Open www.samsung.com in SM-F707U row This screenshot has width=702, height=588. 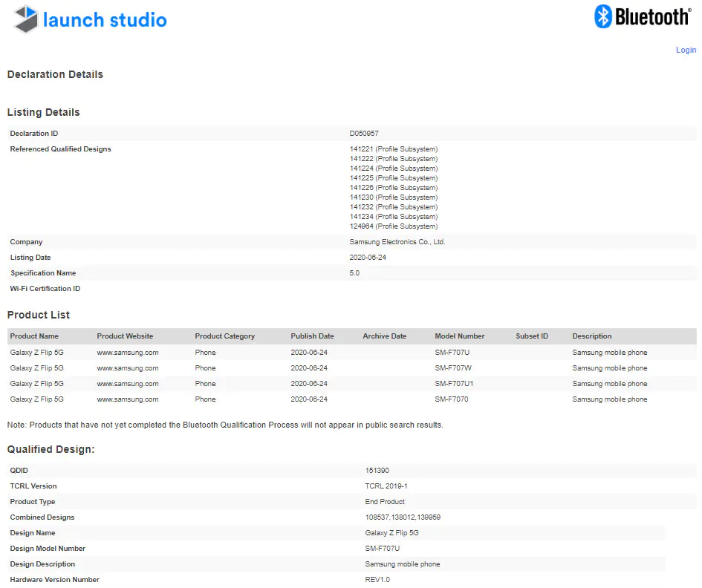128,353
